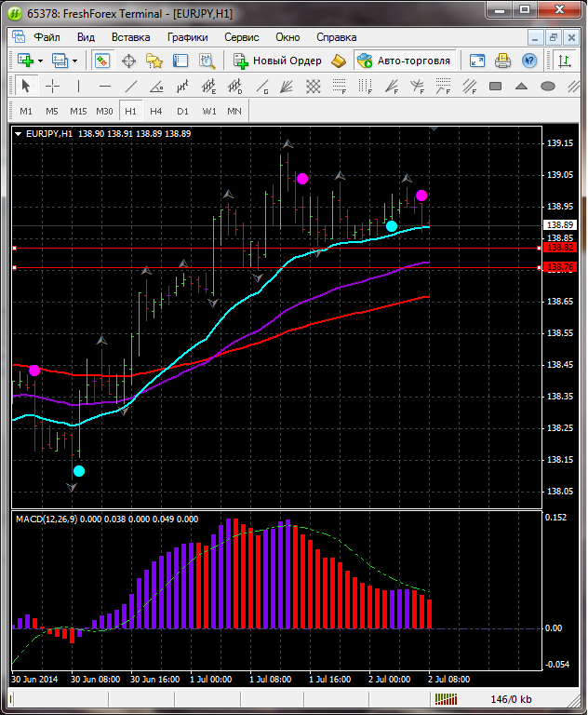Show the Terminal panel icon

click(x=180, y=61)
